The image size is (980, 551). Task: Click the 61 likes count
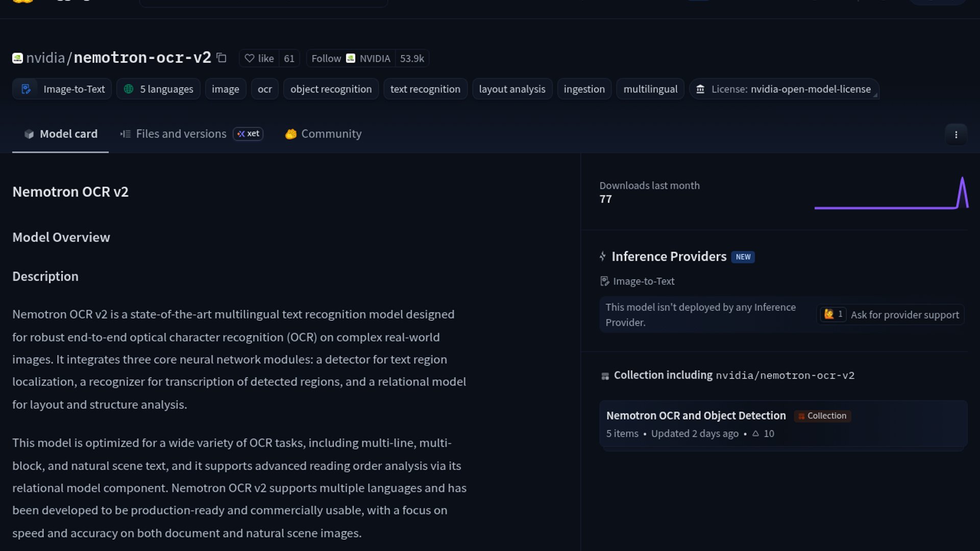click(x=289, y=58)
